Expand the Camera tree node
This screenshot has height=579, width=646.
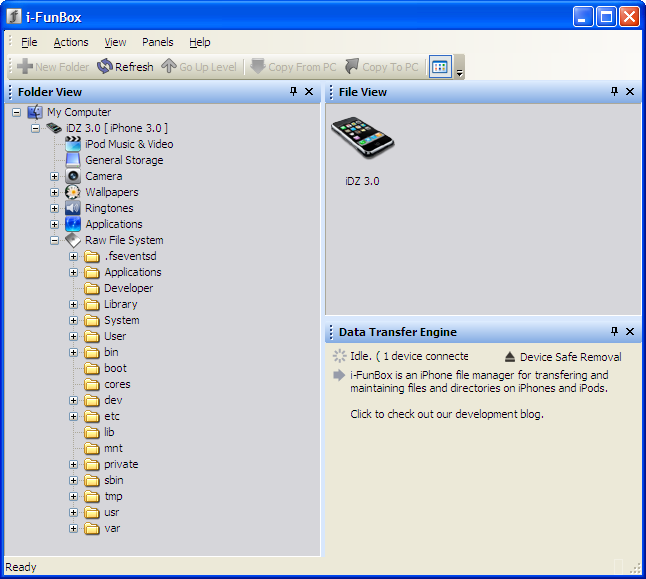click(54, 176)
